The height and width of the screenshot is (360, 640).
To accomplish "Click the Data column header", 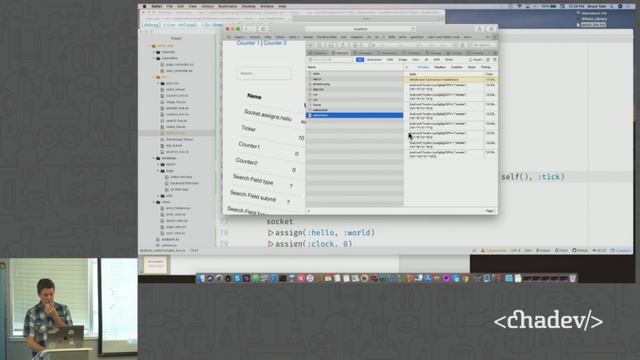I will (413, 74).
